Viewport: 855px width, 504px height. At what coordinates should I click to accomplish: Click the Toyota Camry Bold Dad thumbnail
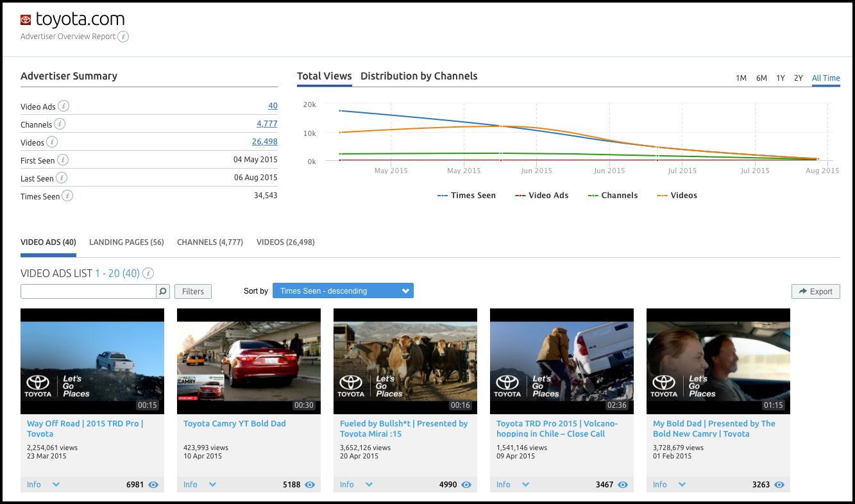coord(249,362)
